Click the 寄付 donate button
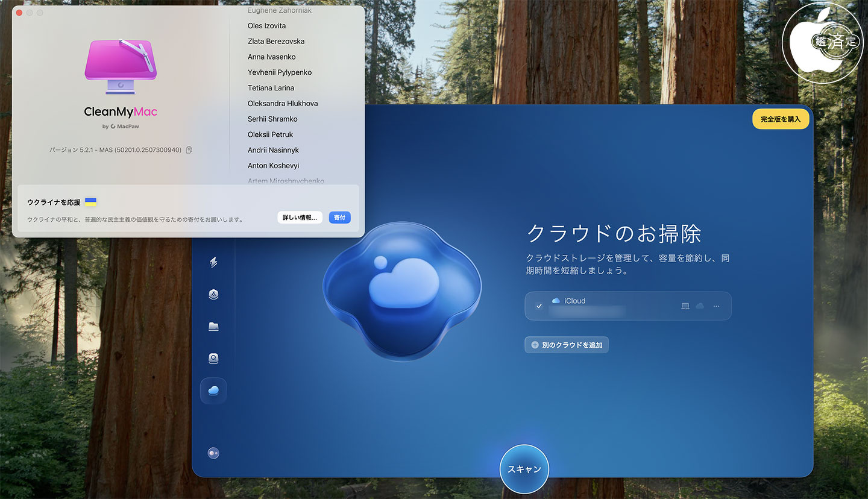This screenshot has height=499, width=868. click(x=339, y=218)
